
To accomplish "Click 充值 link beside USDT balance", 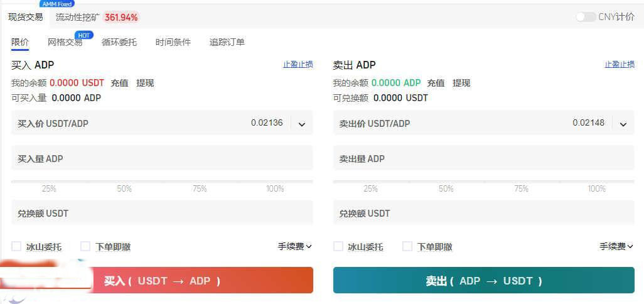I will (119, 83).
